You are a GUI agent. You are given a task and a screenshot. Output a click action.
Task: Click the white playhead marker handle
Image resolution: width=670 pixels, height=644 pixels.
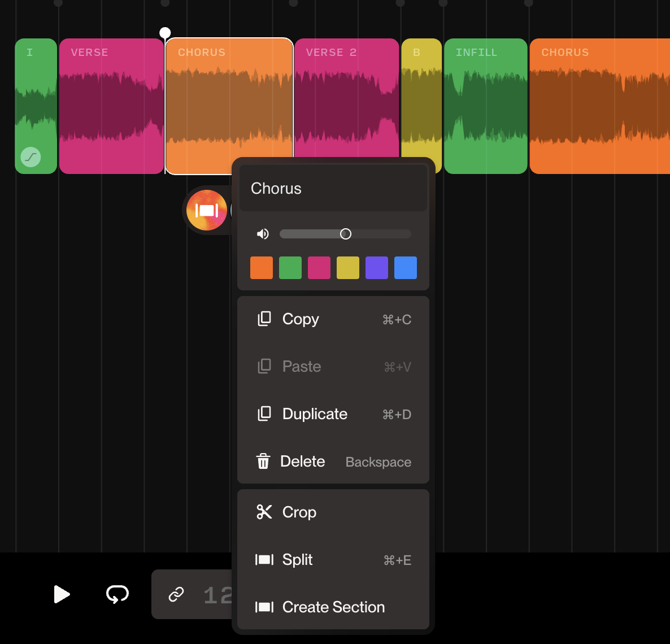(165, 32)
